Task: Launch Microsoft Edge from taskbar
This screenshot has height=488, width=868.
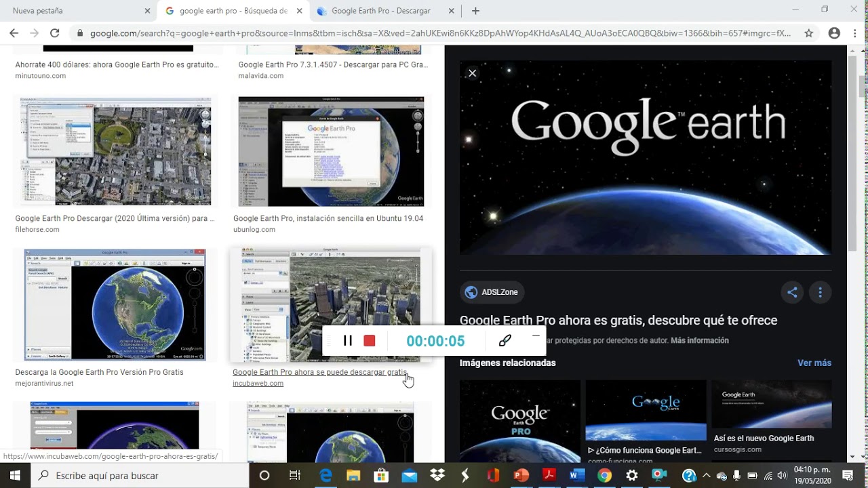Action: (325, 475)
